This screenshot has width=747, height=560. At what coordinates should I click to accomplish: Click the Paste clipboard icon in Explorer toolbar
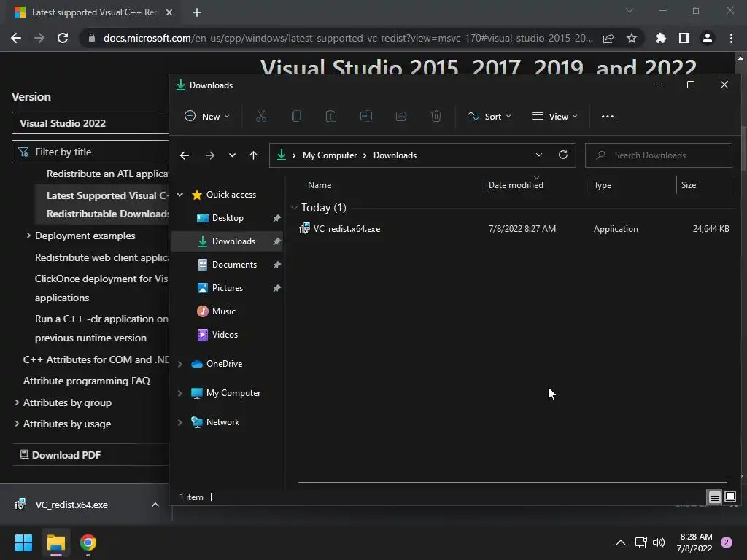pyautogui.click(x=330, y=116)
